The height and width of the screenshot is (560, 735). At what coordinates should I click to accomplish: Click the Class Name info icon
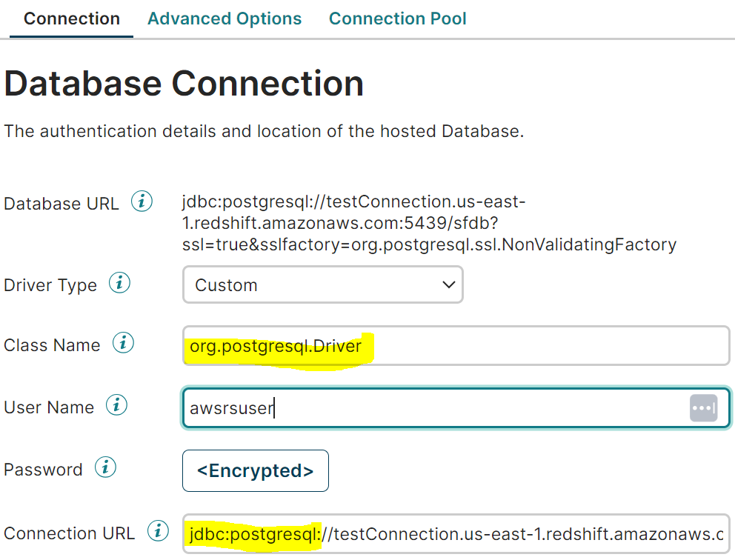point(124,343)
